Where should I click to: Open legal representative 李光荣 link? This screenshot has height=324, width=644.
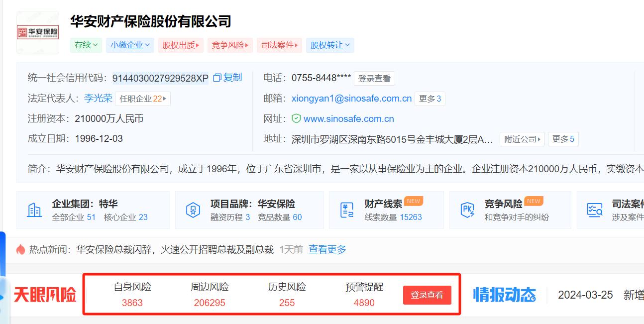pos(98,98)
